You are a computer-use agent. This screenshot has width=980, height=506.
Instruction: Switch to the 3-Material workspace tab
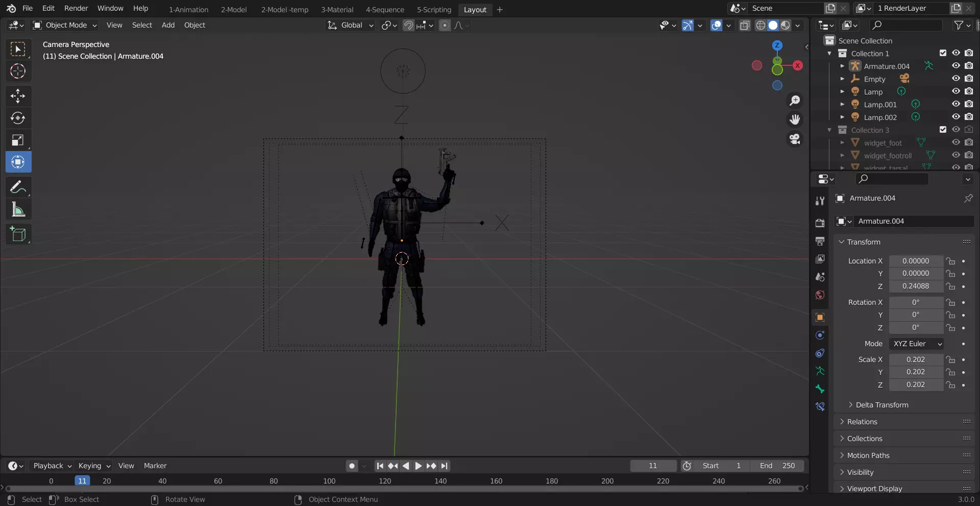tap(337, 9)
